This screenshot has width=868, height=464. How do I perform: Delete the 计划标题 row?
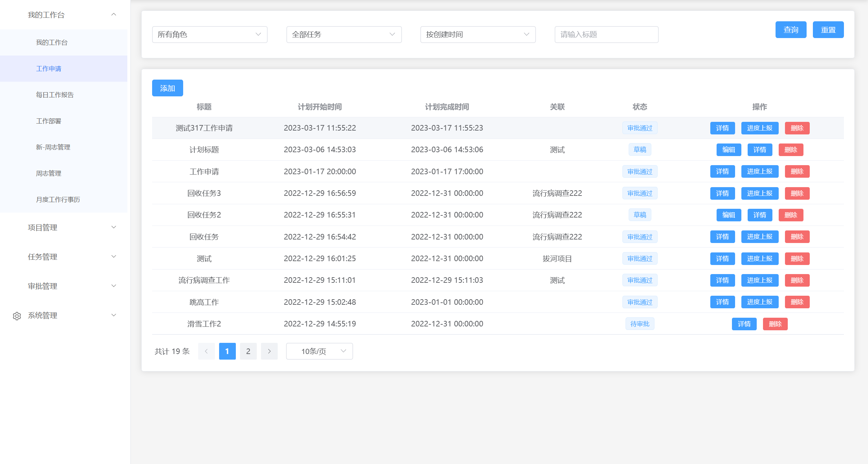791,150
